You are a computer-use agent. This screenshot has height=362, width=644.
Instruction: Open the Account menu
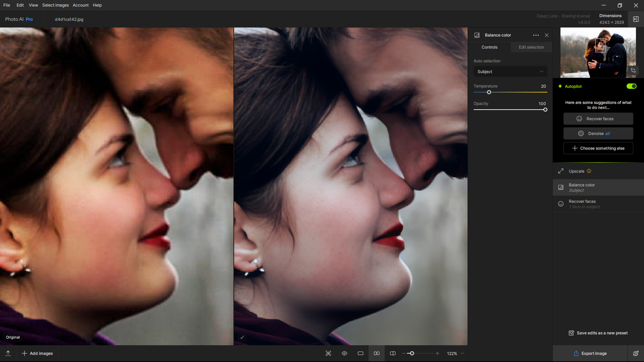(80, 5)
